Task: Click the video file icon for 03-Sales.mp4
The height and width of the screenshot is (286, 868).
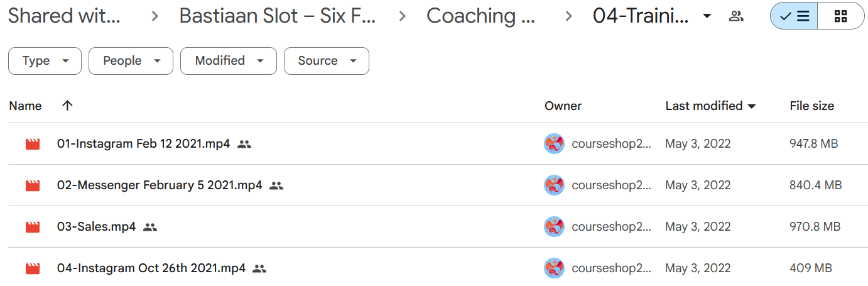Action: pos(33,227)
